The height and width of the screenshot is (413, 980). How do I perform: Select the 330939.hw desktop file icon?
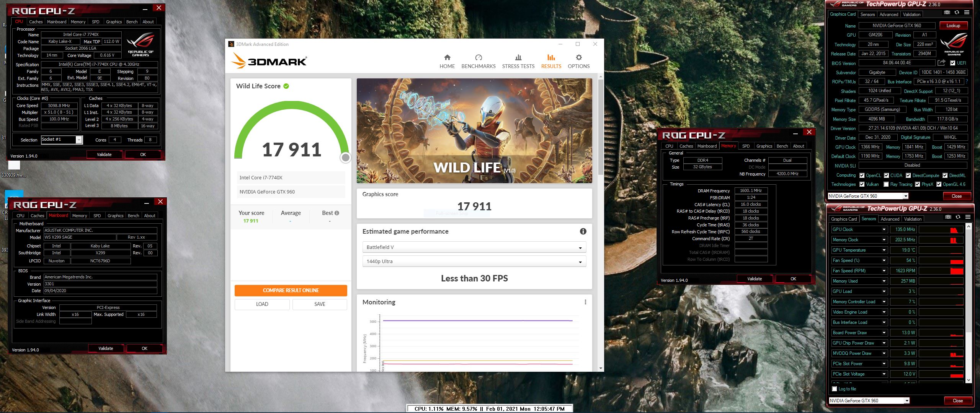14,168
